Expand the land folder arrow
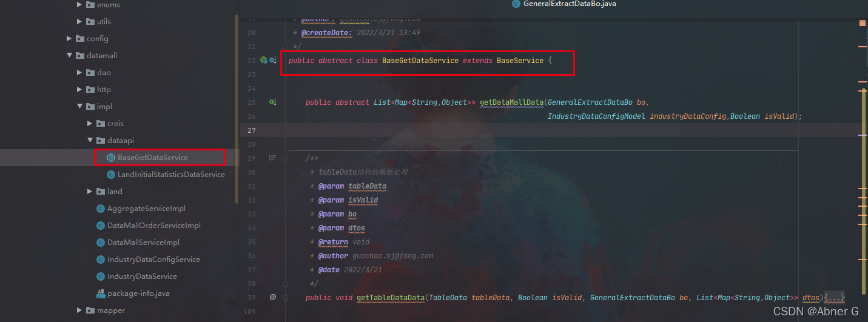The width and height of the screenshot is (868, 322). point(90,192)
